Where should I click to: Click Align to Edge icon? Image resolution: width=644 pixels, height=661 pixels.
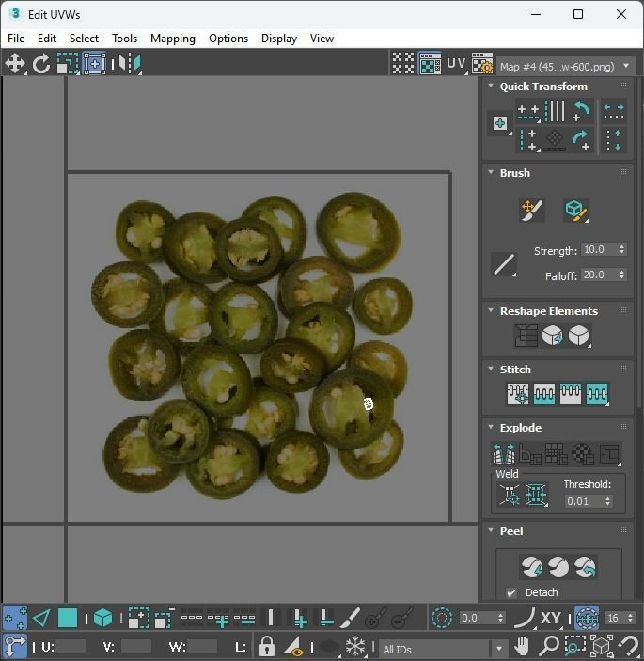coord(555,140)
